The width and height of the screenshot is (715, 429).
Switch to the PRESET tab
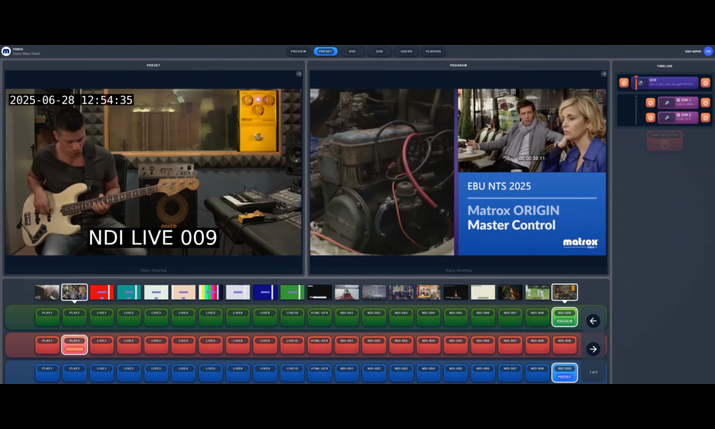tap(326, 52)
